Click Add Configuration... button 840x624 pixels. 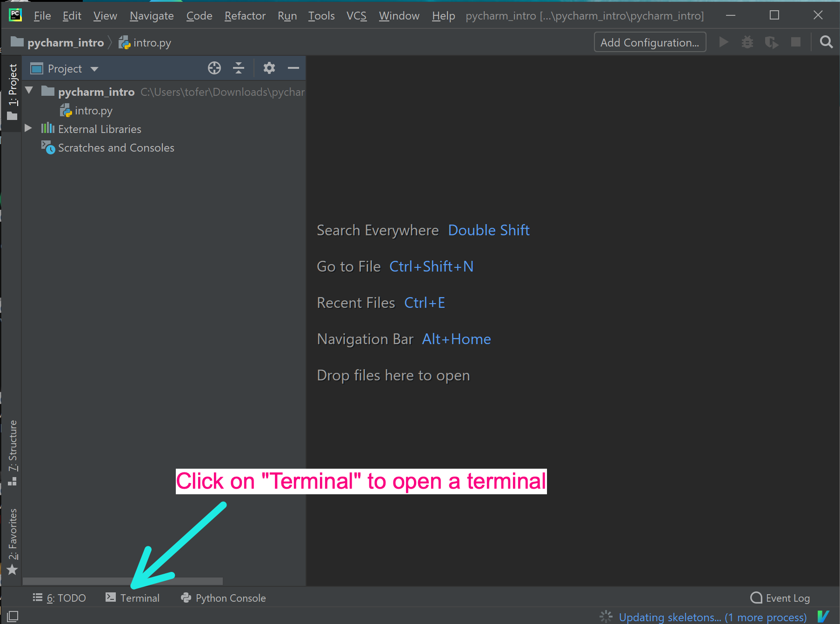(649, 42)
